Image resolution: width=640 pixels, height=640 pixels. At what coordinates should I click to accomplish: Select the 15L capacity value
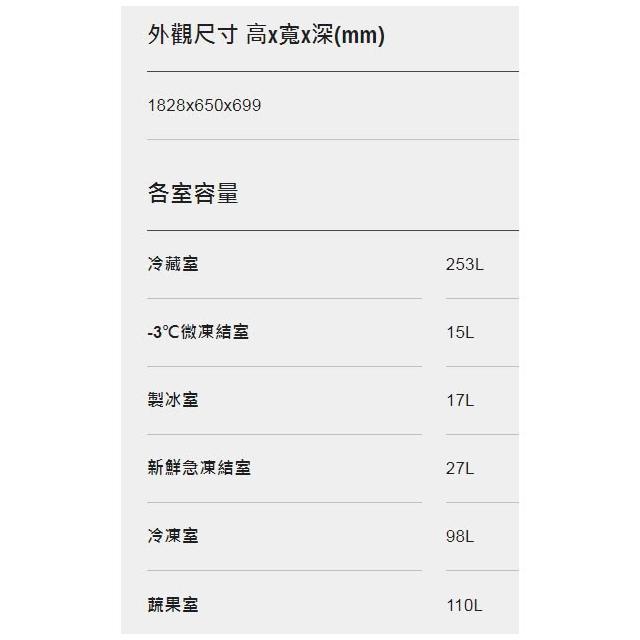(x=460, y=333)
